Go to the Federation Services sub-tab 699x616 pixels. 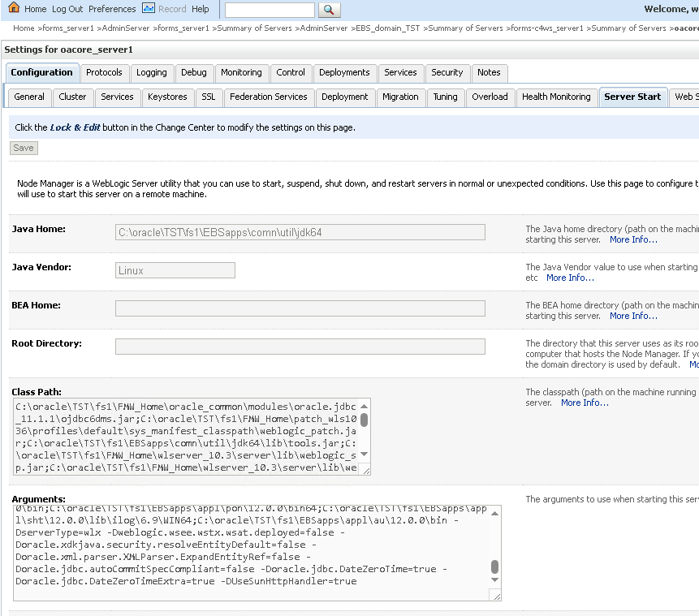pos(268,97)
